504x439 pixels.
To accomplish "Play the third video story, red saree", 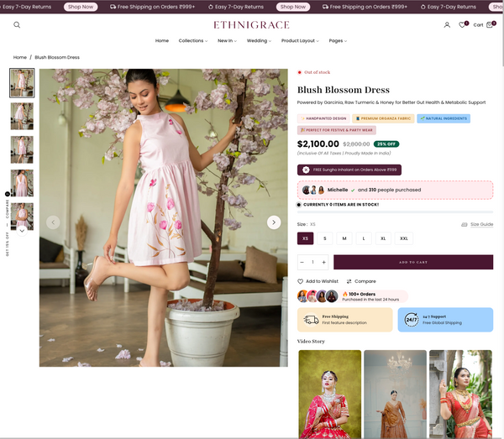I will tap(460, 395).
